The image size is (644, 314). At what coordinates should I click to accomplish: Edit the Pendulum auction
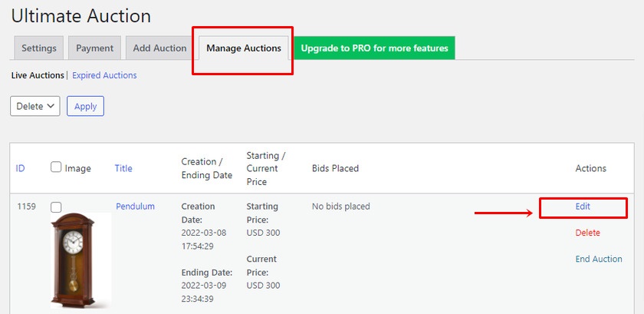pyautogui.click(x=583, y=207)
